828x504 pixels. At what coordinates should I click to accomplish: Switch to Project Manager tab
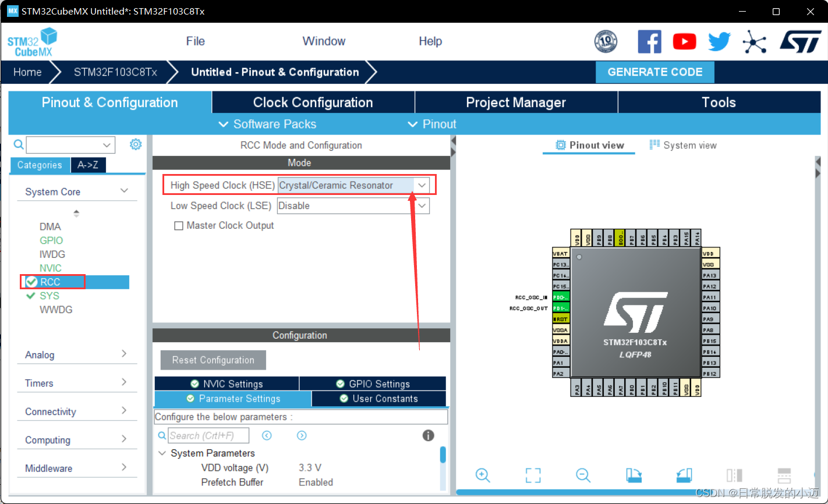[x=516, y=102]
